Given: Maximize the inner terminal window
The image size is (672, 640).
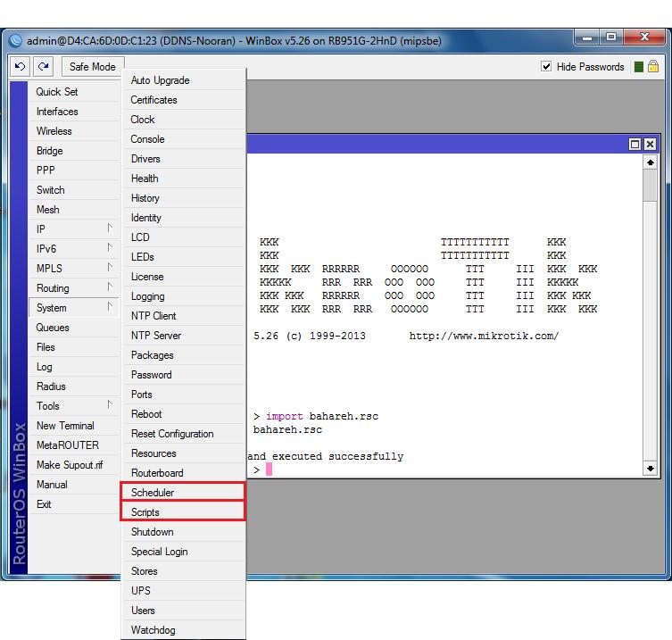Looking at the screenshot, I should click(635, 144).
